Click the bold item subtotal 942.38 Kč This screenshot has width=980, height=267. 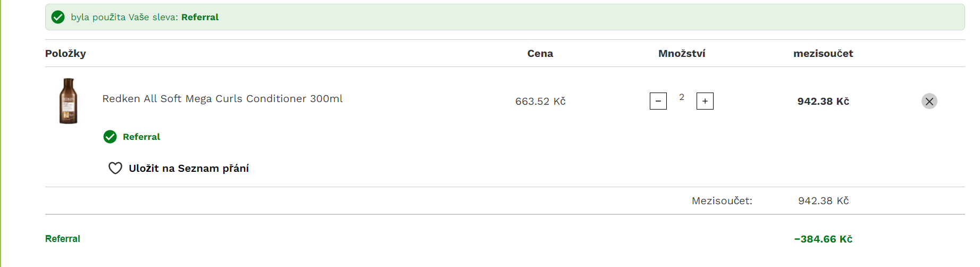pyautogui.click(x=823, y=101)
